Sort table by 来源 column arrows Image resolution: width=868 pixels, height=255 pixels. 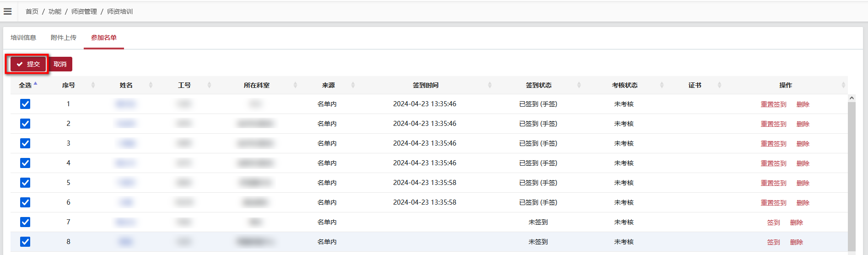353,85
